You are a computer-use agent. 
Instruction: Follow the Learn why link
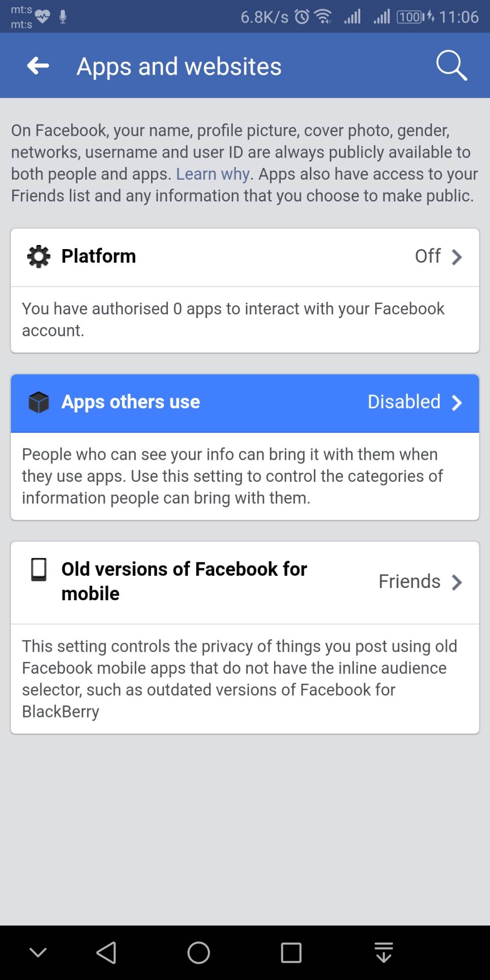click(213, 174)
